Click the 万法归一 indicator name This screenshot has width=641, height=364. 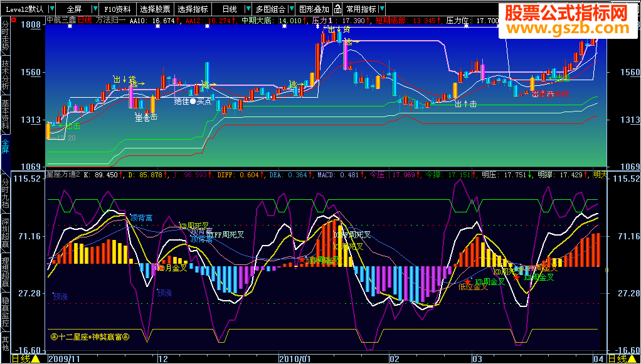click(x=111, y=20)
